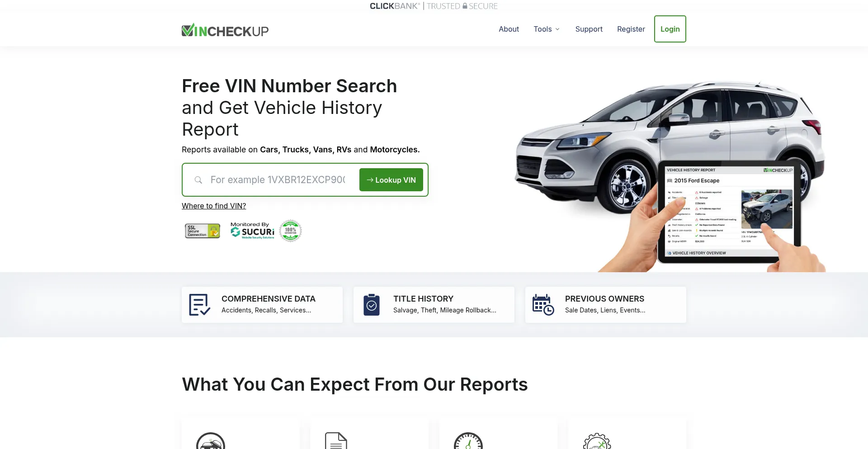
Task: Click the chevron next to Tools
Action: 557,29
